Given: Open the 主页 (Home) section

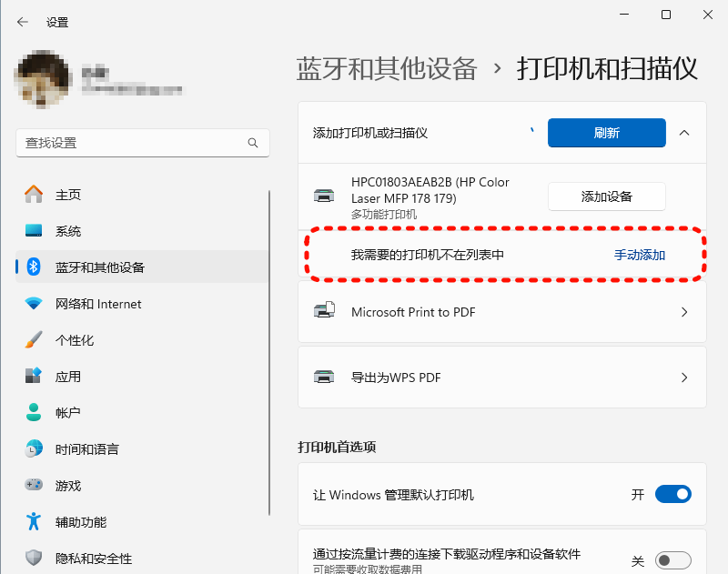Looking at the screenshot, I should [31, 194].
